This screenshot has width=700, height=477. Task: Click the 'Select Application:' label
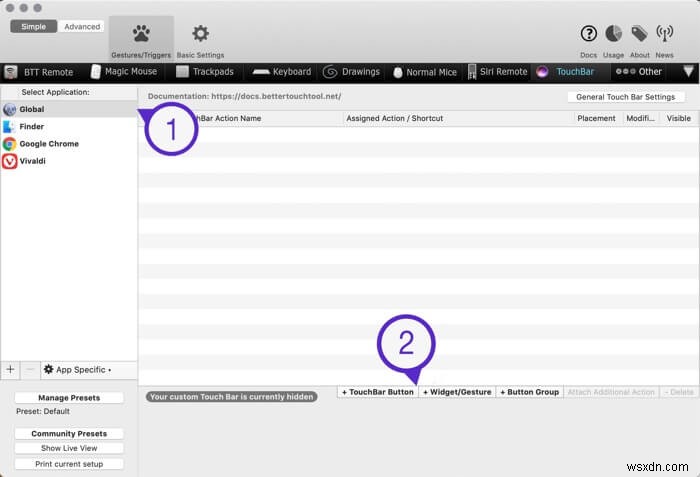[x=55, y=92]
